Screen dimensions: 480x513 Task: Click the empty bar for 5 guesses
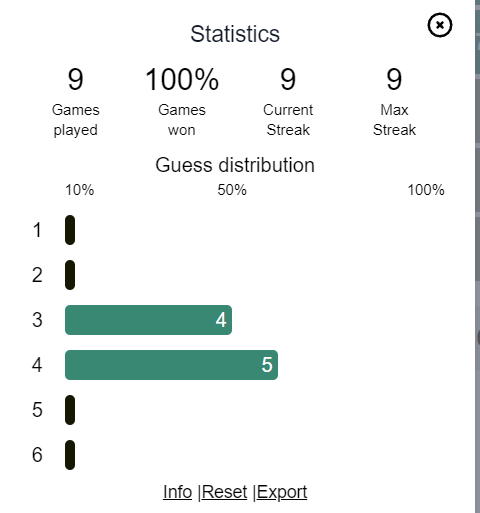tap(70, 410)
